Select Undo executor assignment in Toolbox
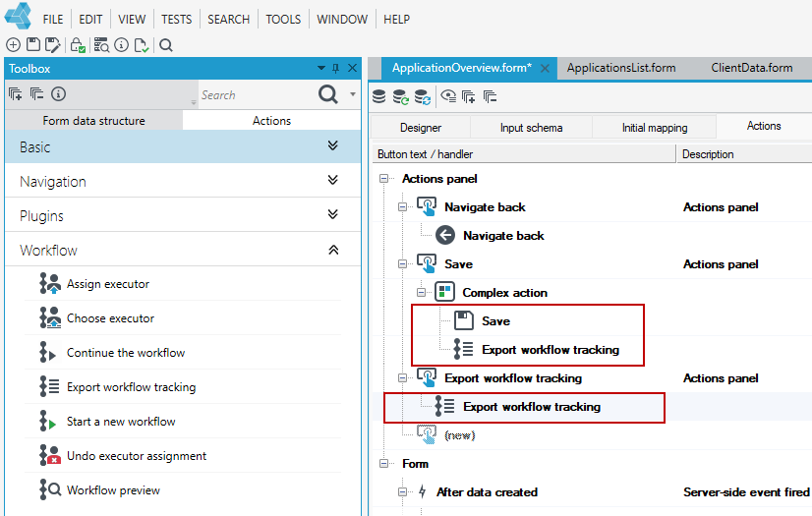 [137, 456]
